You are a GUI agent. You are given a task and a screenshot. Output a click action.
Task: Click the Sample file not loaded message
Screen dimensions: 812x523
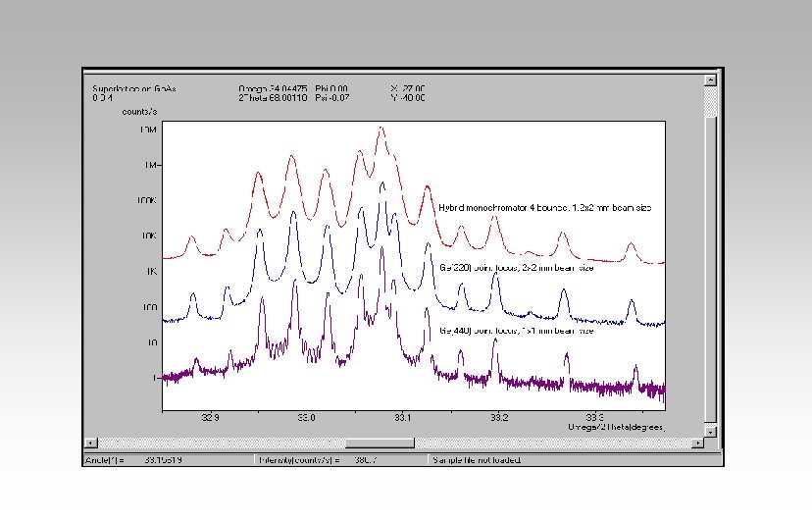477,460
